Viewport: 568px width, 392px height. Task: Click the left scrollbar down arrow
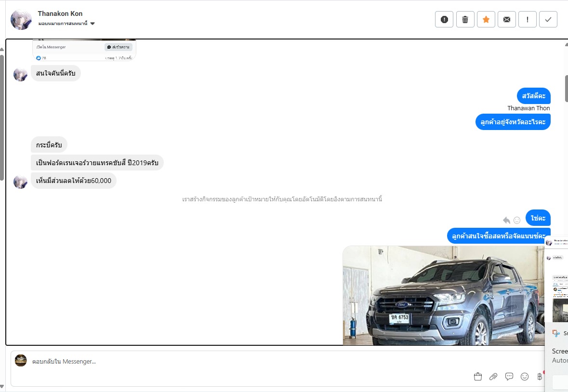pyautogui.click(x=2, y=387)
